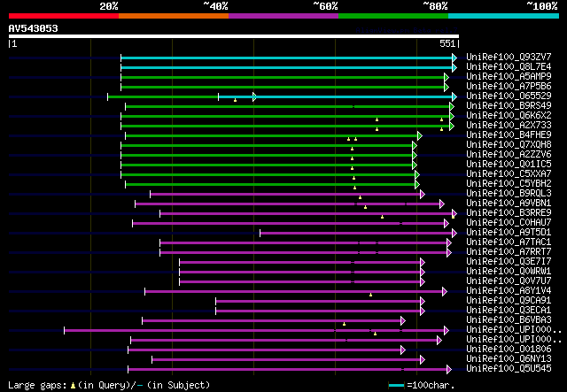Click the cyan segment of the O65529 alignment

click(x=337, y=96)
